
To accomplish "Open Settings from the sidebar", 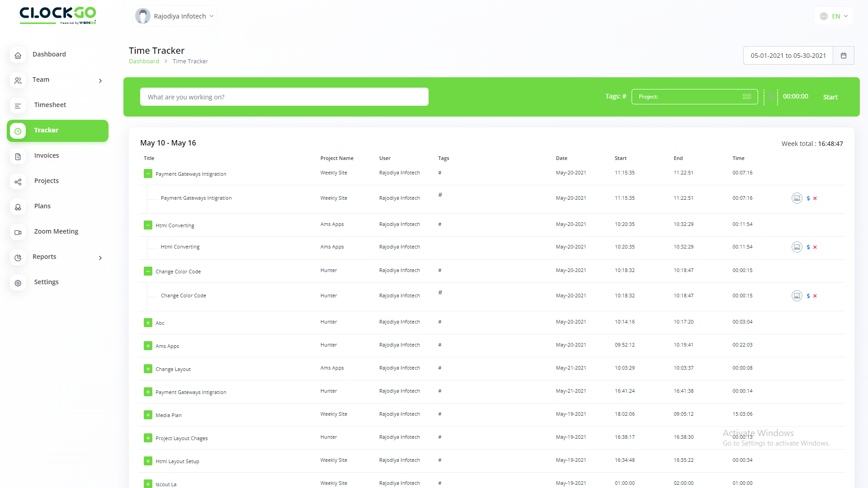I will click(x=46, y=282).
